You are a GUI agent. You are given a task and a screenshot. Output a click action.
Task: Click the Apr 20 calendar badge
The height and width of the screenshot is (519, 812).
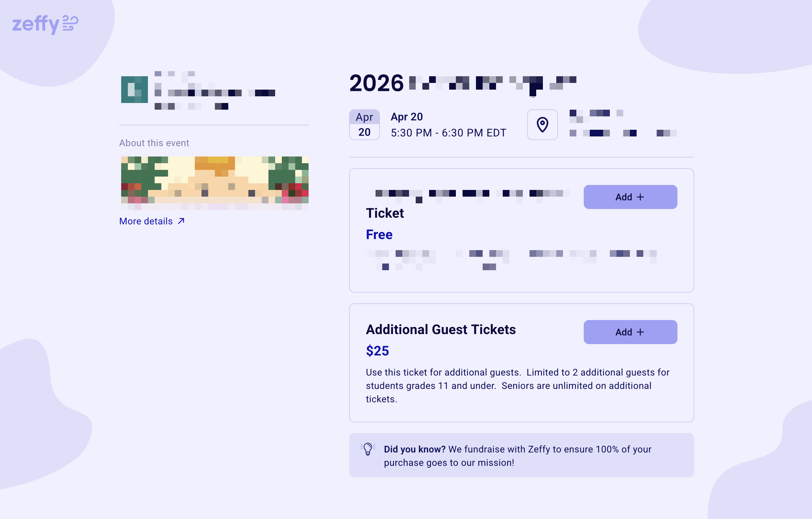click(x=364, y=125)
